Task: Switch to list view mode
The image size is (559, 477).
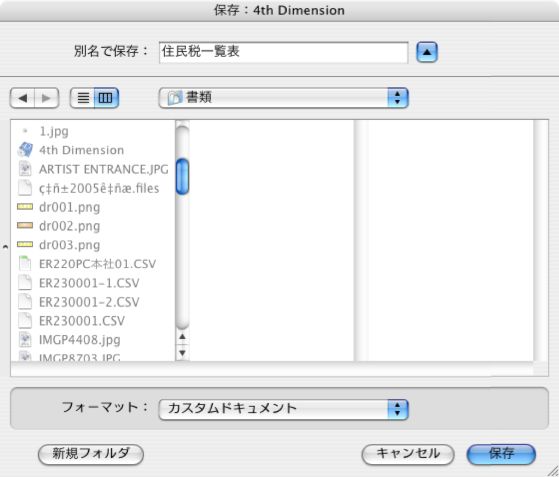Action: [x=82, y=98]
